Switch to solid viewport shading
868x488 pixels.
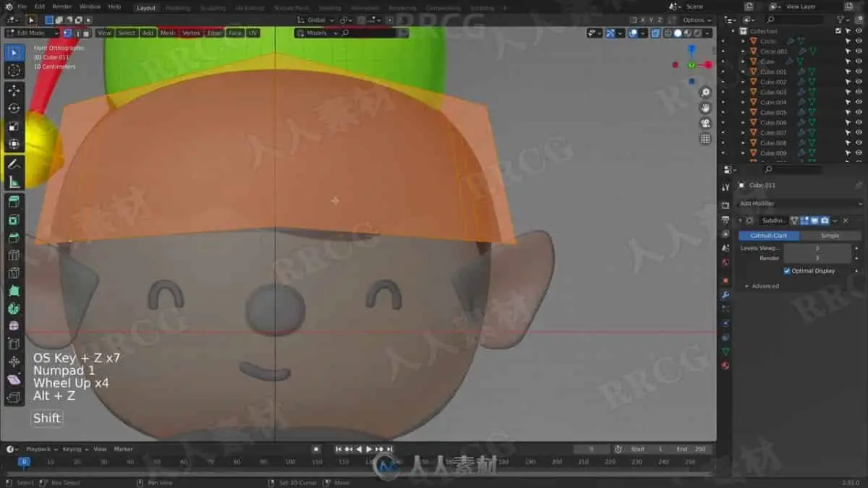(678, 33)
